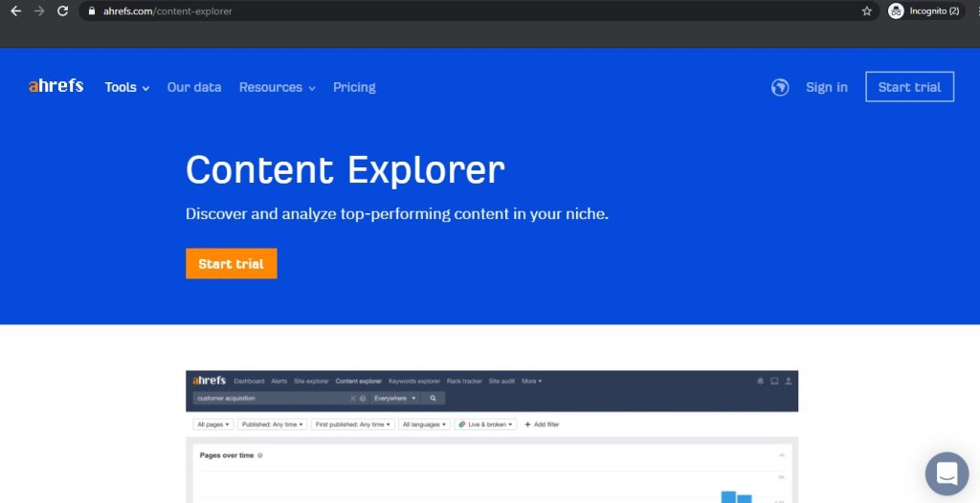Click the user account icon in the product screenshot
Viewport: 980px width, 503px height.
click(789, 381)
